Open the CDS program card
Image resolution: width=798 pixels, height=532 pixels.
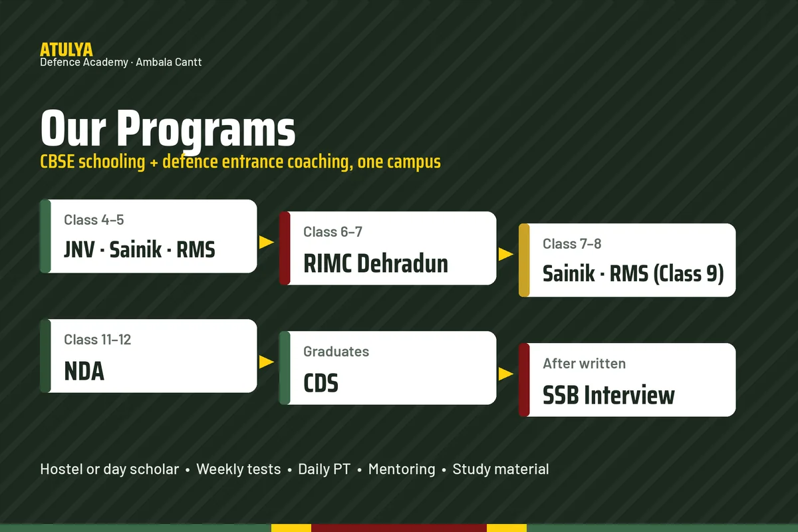click(x=388, y=368)
